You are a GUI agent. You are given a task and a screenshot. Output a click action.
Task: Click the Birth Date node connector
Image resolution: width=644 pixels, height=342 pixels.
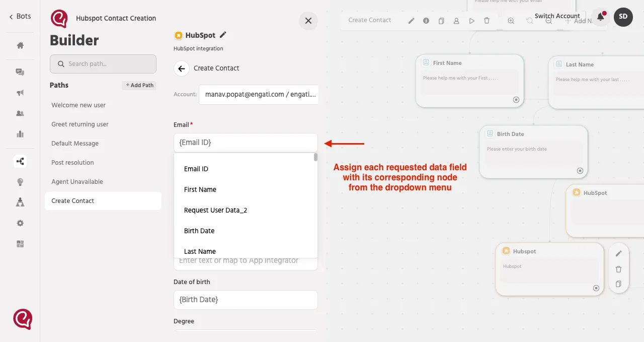(580, 171)
